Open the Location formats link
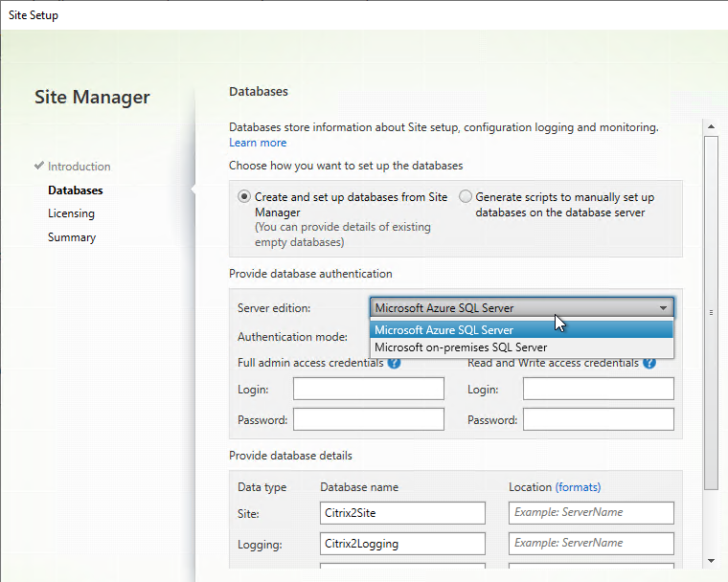Viewport: 728px width, 582px height. tap(578, 487)
